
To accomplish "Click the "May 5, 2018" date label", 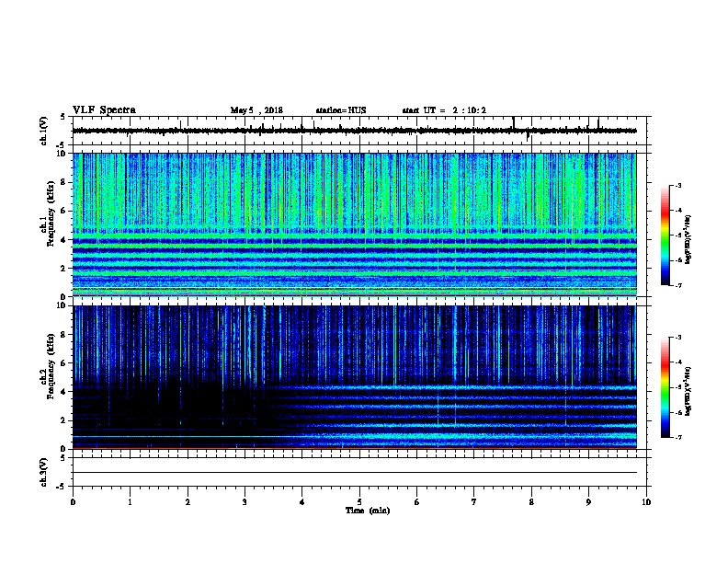I will [x=256, y=110].
